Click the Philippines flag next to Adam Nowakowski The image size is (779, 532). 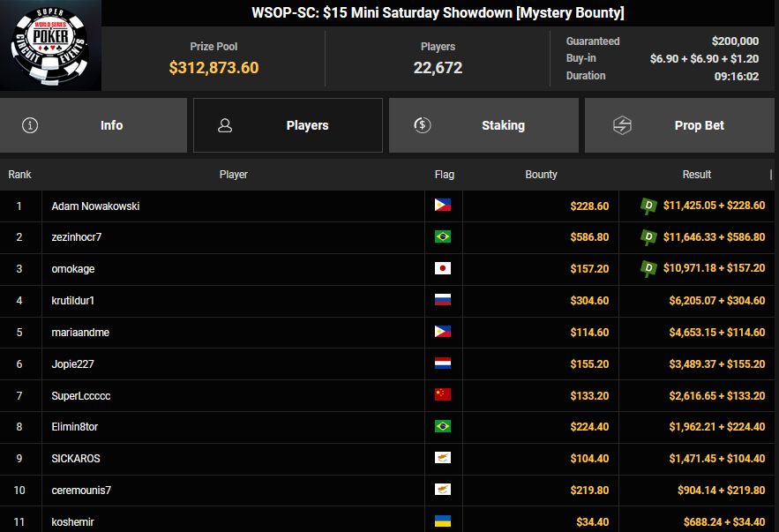pos(443,206)
